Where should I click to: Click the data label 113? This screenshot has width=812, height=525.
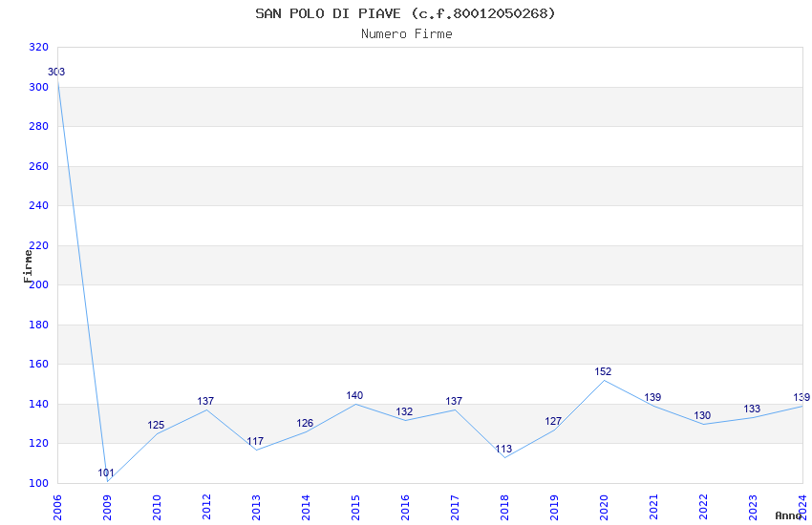(503, 449)
